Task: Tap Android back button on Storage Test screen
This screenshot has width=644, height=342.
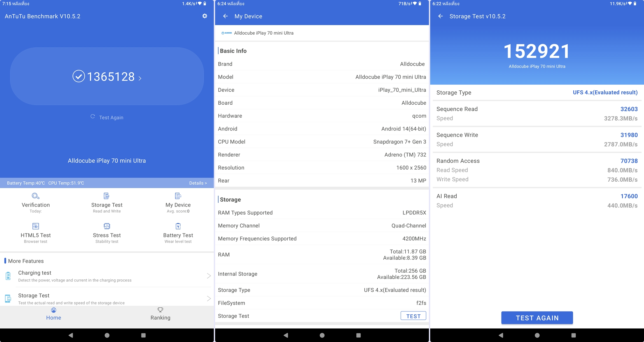Action: (x=501, y=335)
